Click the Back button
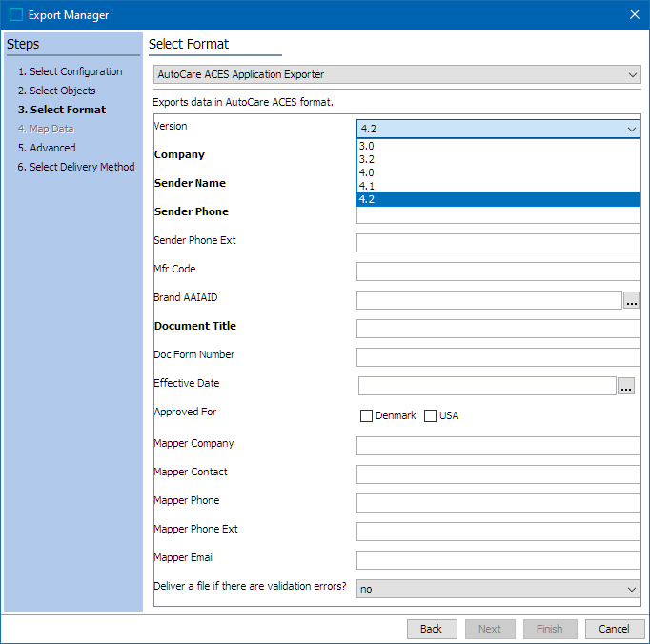Viewport: 650px width, 644px height. 432,629
